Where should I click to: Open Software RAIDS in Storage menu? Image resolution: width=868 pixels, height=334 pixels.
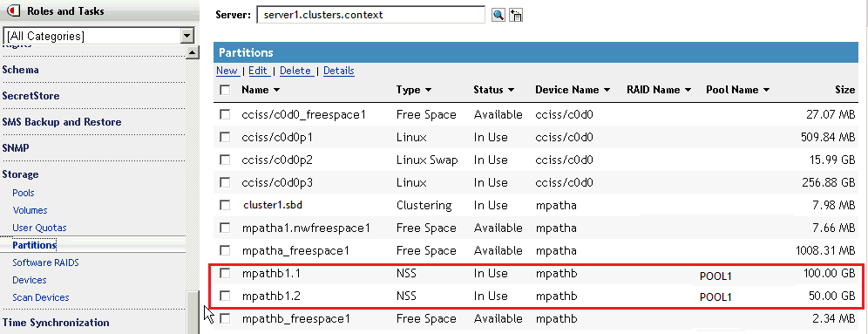coord(45,262)
